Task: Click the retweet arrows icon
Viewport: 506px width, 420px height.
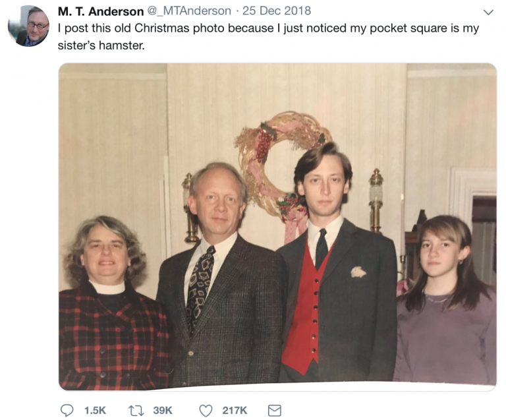Action: (x=136, y=410)
